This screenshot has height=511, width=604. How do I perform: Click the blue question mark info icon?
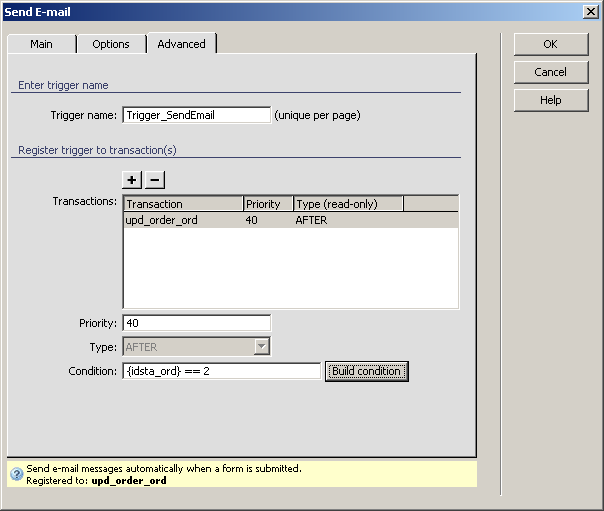(16, 474)
